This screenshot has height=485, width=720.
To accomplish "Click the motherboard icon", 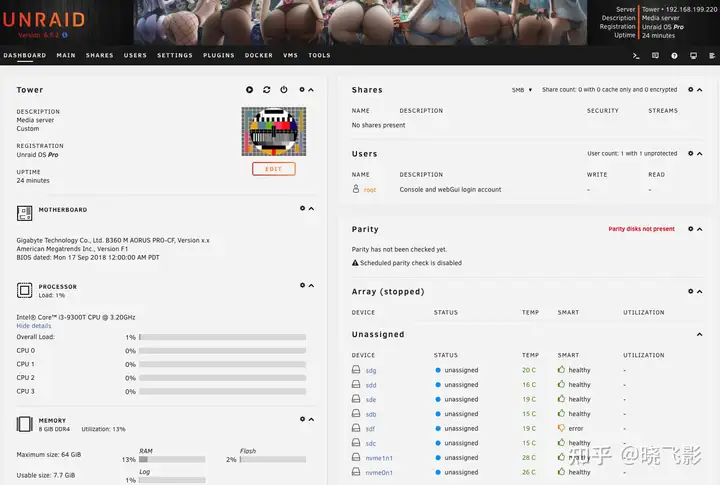I will 24,213.
